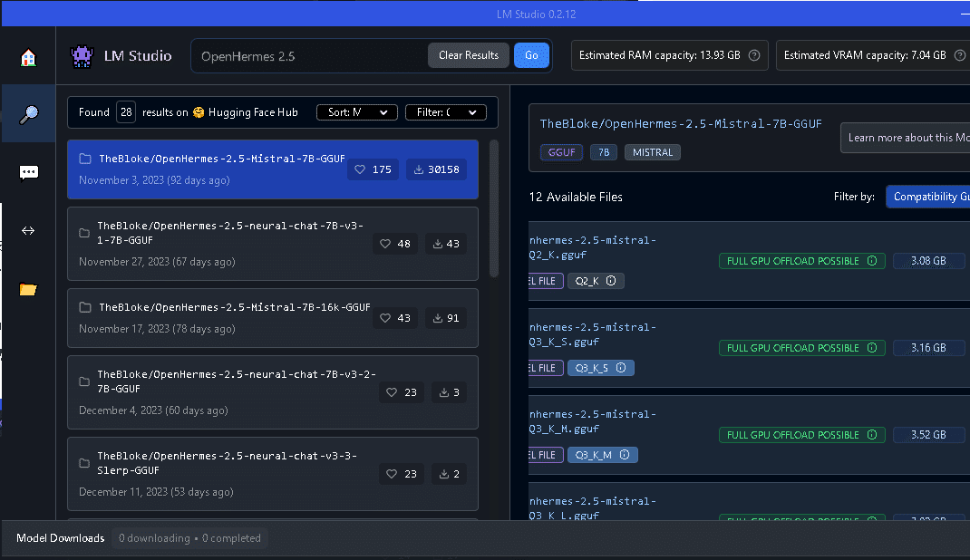Select OpenHermes-2.5-neural-chat-v3-3-Slerp-GGUF result
Image resolution: width=970 pixels, height=560 pixels.
pos(273,474)
